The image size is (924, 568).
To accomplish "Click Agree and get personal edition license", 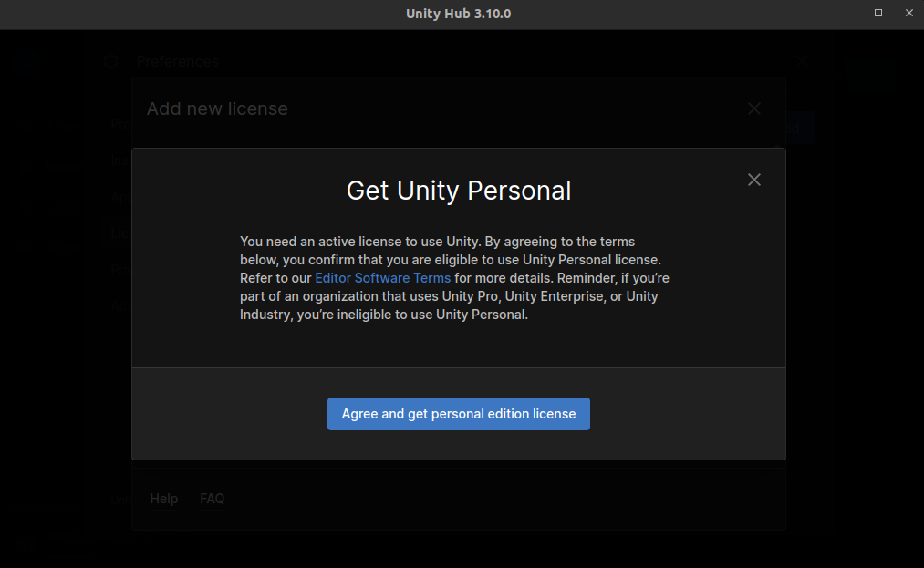I will (458, 413).
